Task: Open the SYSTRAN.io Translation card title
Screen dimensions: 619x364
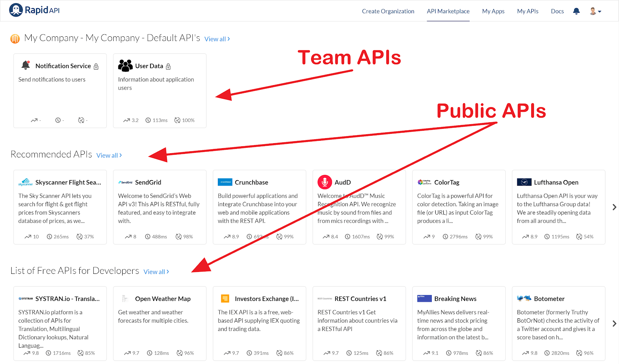Action: click(67, 299)
